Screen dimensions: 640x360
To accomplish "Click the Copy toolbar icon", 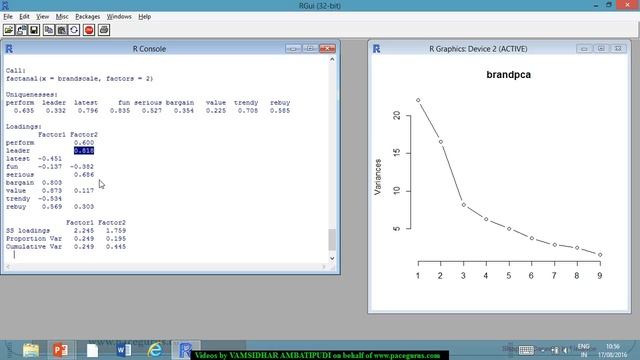I will [x=49, y=30].
